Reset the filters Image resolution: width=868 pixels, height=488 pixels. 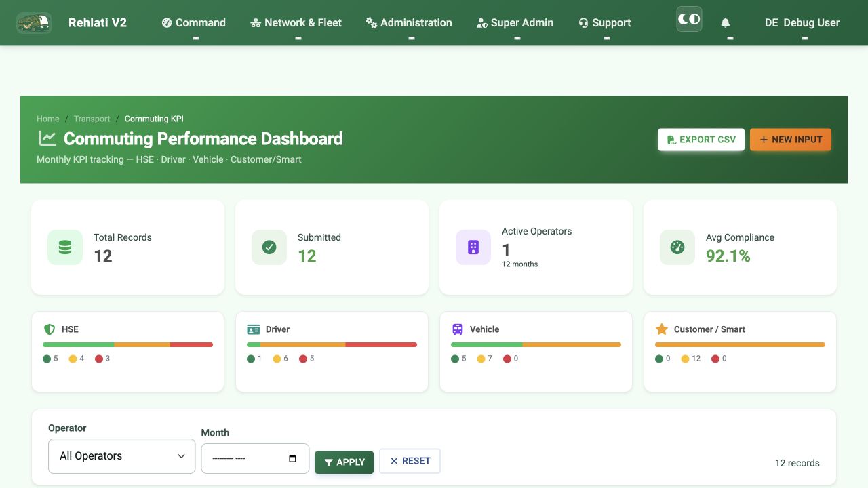(x=410, y=461)
